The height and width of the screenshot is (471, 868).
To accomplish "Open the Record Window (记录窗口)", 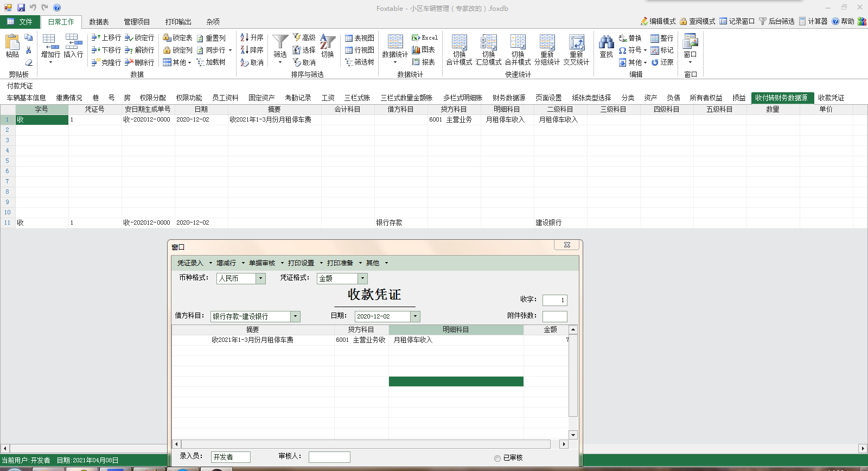I will point(737,21).
